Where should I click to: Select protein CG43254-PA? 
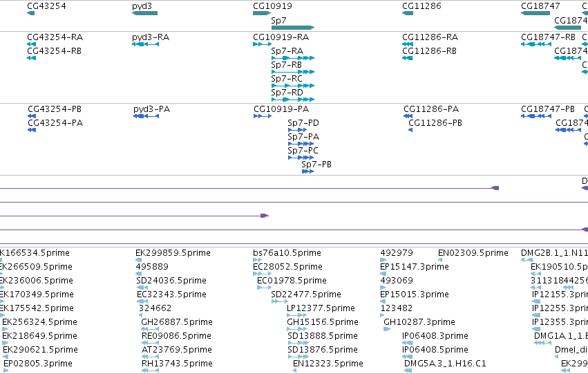pyautogui.click(x=55, y=123)
